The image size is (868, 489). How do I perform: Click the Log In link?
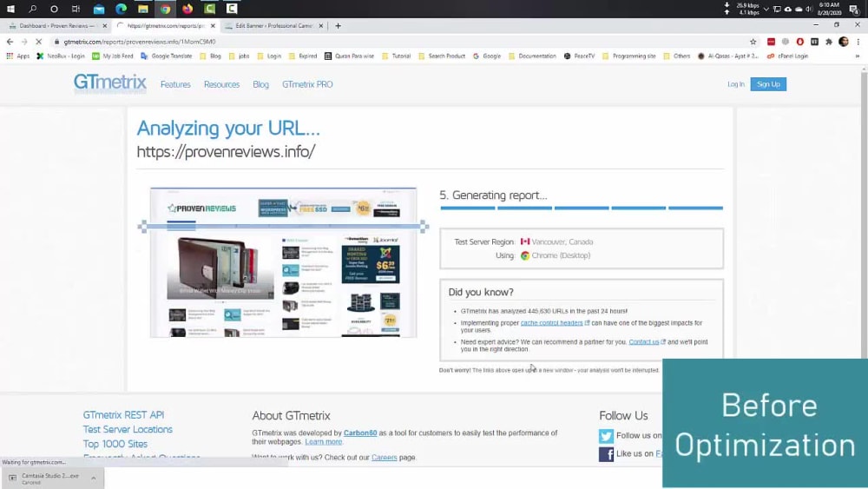point(736,84)
